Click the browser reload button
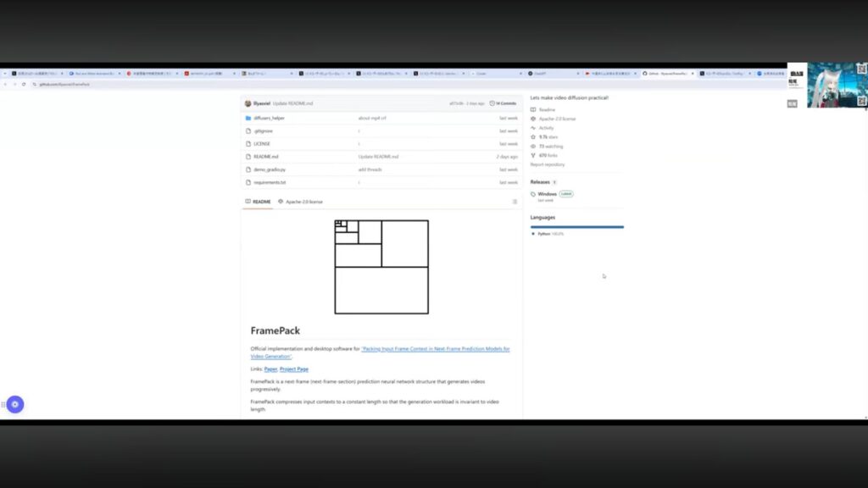 25,84
